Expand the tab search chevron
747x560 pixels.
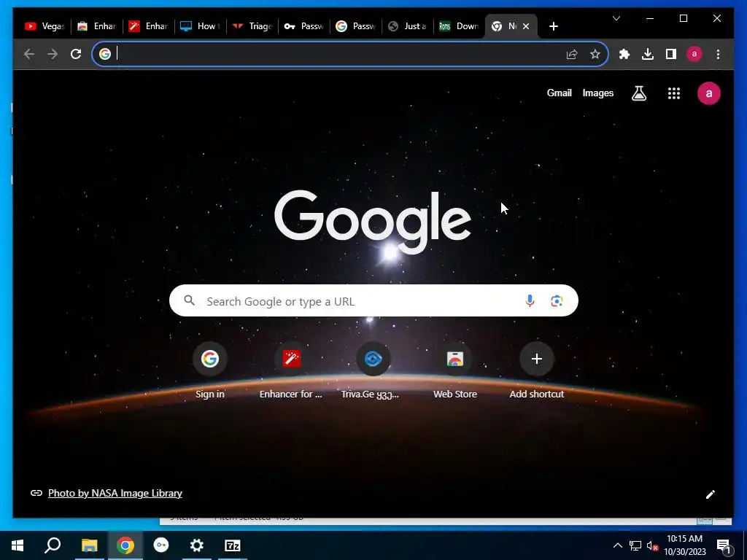pos(616,18)
